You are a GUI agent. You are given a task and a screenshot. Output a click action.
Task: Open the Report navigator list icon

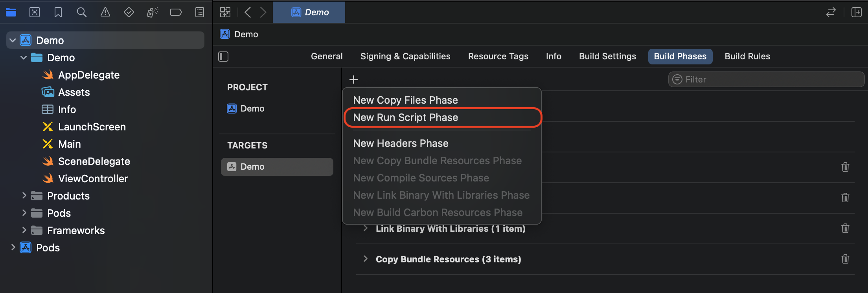click(200, 13)
